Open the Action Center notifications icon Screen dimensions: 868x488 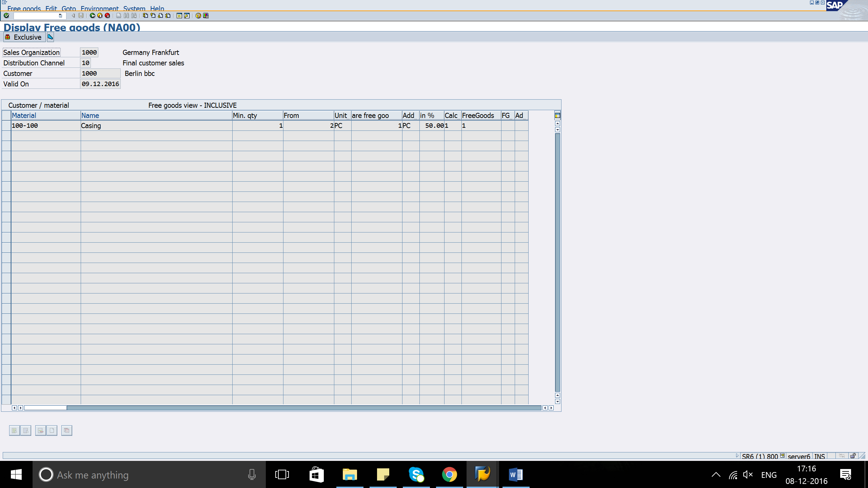tap(846, 474)
